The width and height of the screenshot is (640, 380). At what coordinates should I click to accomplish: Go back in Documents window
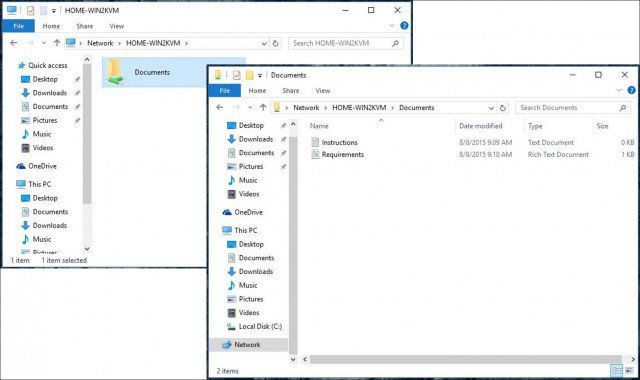pyautogui.click(x=220, y=107)
